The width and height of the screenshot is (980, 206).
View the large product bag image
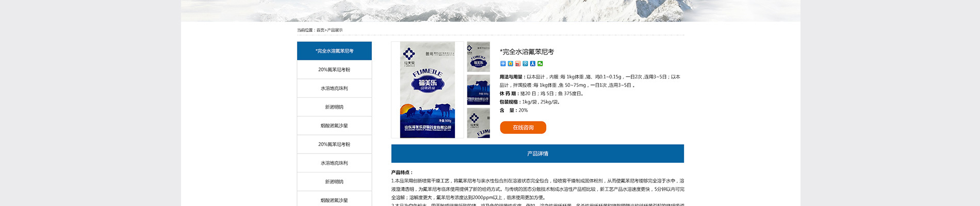click(428, 90)
